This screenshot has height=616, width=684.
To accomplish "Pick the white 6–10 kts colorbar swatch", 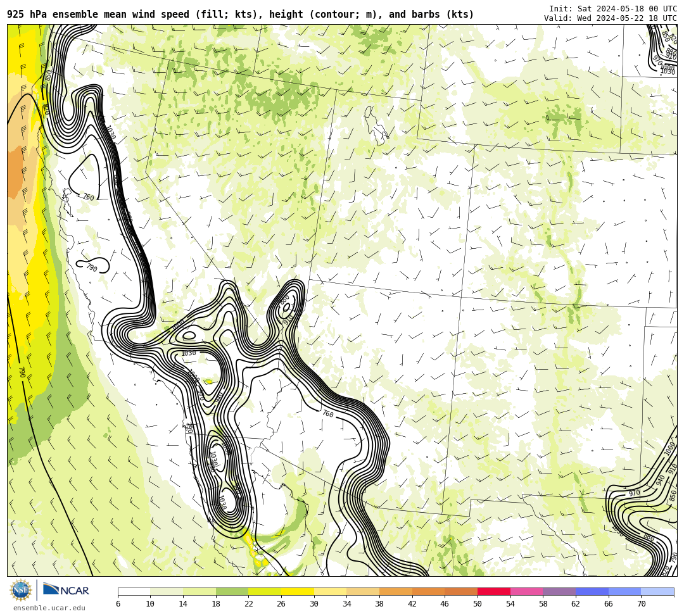I will point(134,591).
